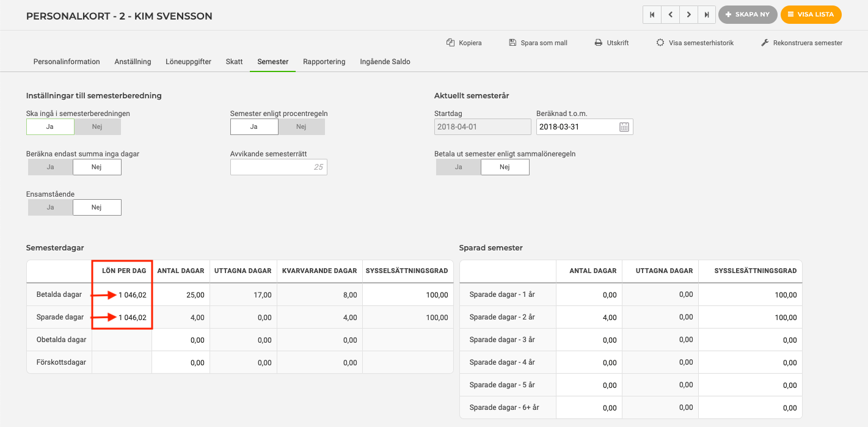Click Förskottsdagar row label

pos(60,363)
